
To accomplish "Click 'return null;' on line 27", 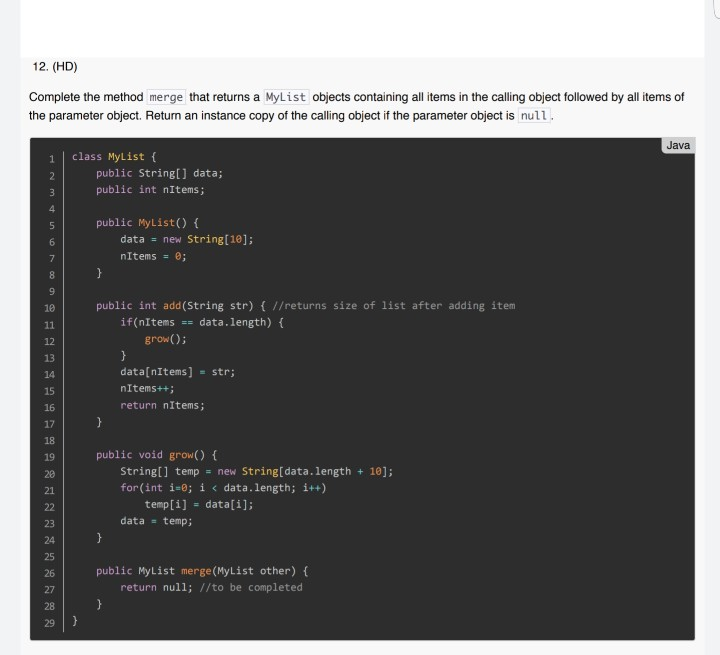I will click(x=157, y=587).
